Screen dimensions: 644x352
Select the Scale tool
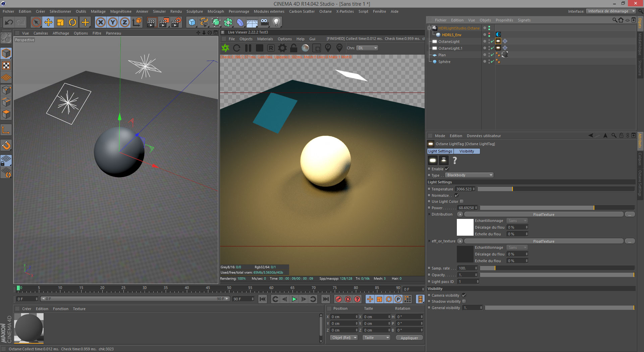tap(60, 22)
